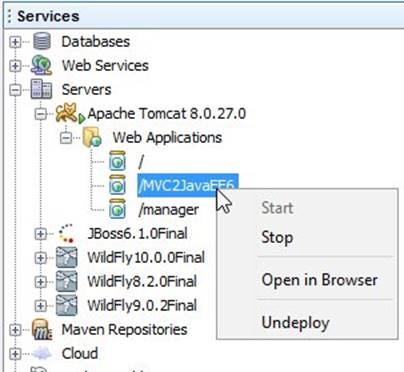The image size is (404, 372).
Task: Click the WildFly10.0.0Final server icon
Action: (67, 257)
